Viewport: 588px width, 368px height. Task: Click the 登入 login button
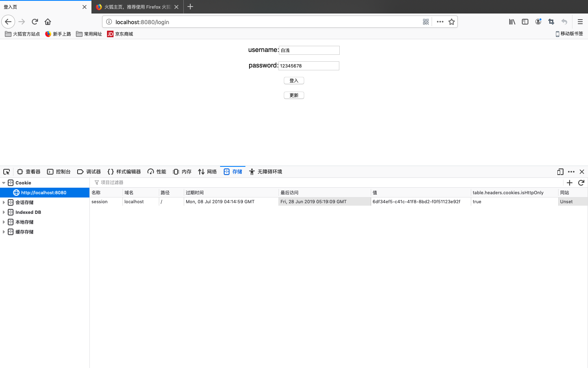294,81
